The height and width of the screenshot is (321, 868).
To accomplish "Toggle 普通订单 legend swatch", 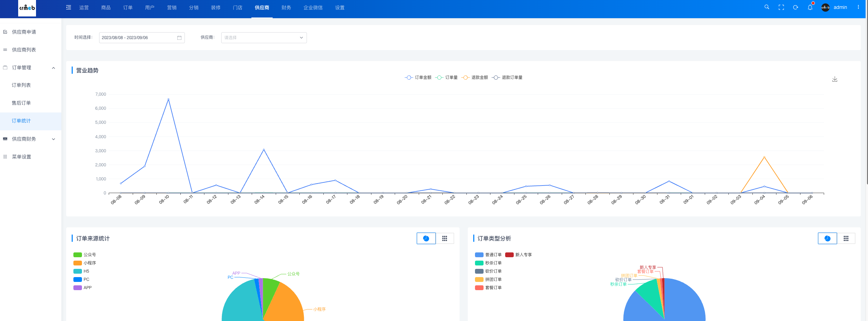I will [x=479, y=255].
